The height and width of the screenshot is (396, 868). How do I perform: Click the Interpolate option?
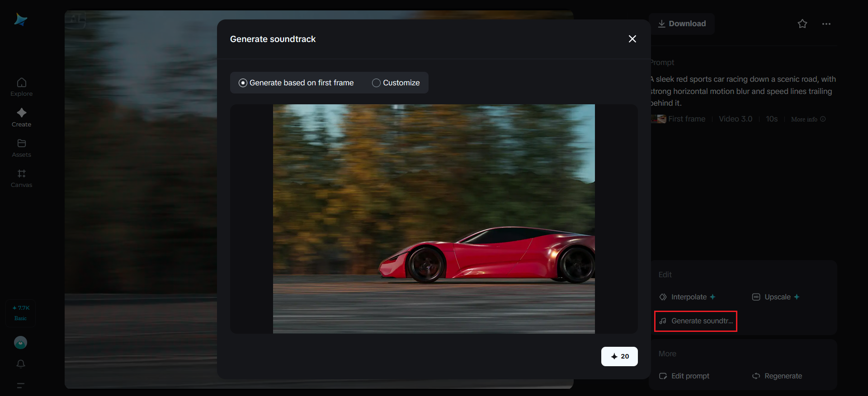[x=687, y=297]
